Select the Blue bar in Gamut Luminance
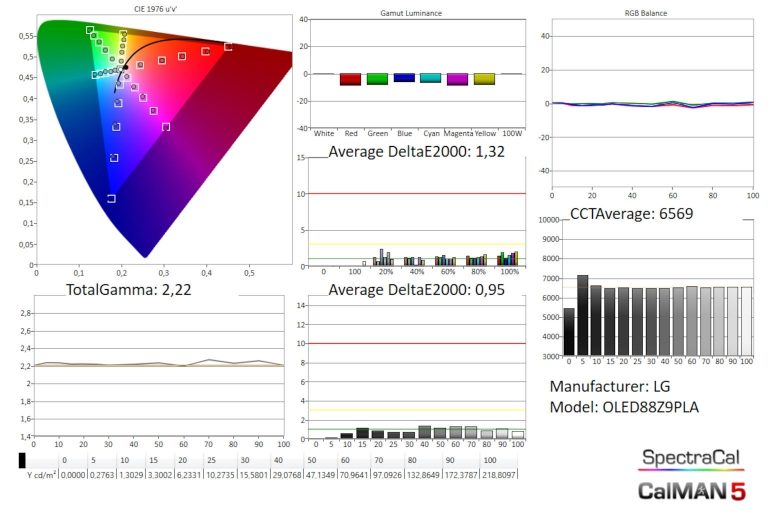The width and height of the screenshot is (770, 512). pos(404,77)
